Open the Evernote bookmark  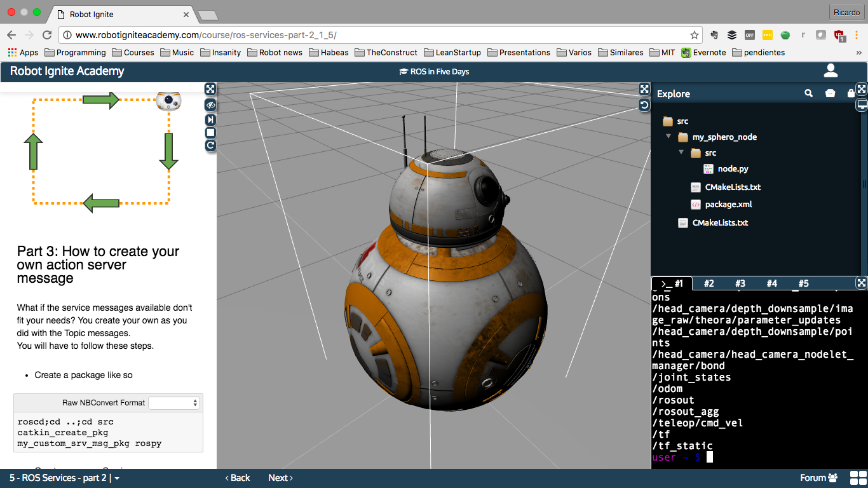point(703,53)
